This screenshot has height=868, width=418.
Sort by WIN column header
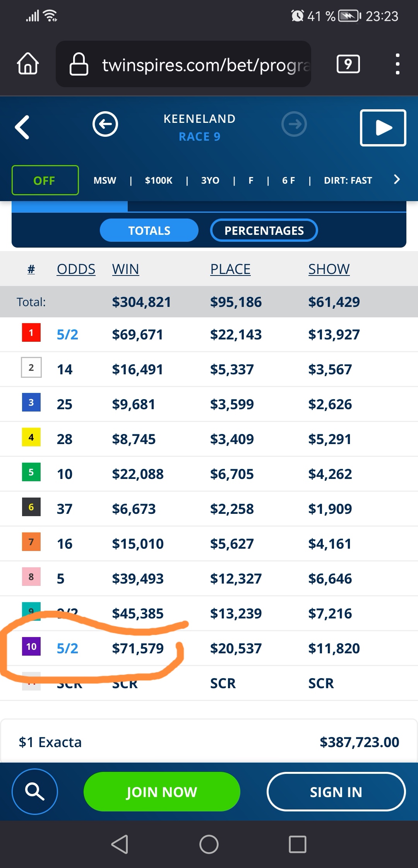(x=125, y=269)
